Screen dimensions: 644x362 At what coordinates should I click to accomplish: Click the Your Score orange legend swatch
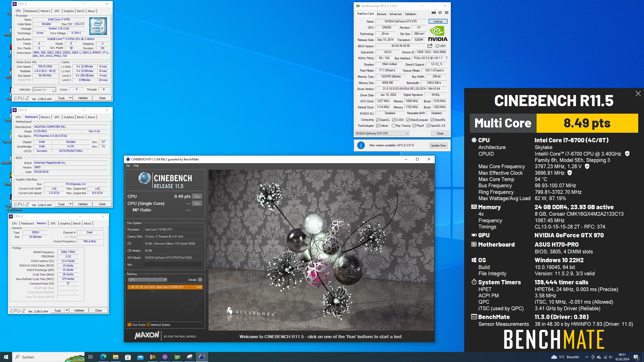[x=129, y=325]
